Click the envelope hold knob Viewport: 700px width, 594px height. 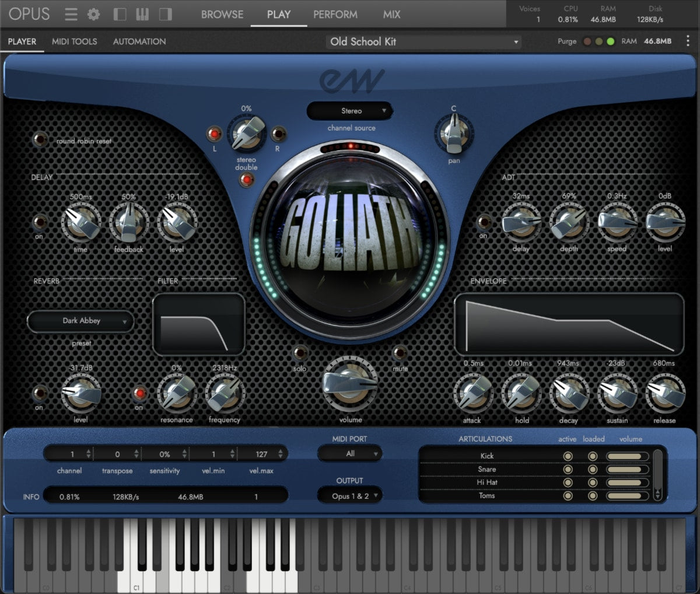[521, 393]
